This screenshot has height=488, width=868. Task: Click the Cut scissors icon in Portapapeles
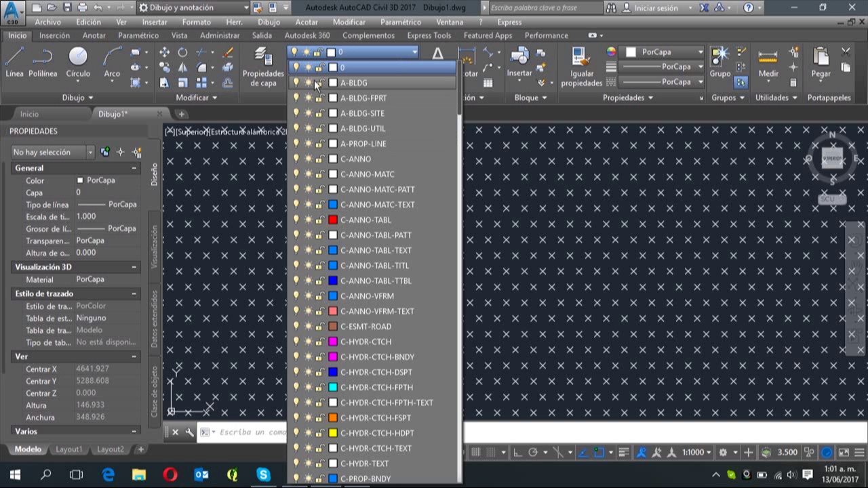pyautogui.click(x=846, y=52)
